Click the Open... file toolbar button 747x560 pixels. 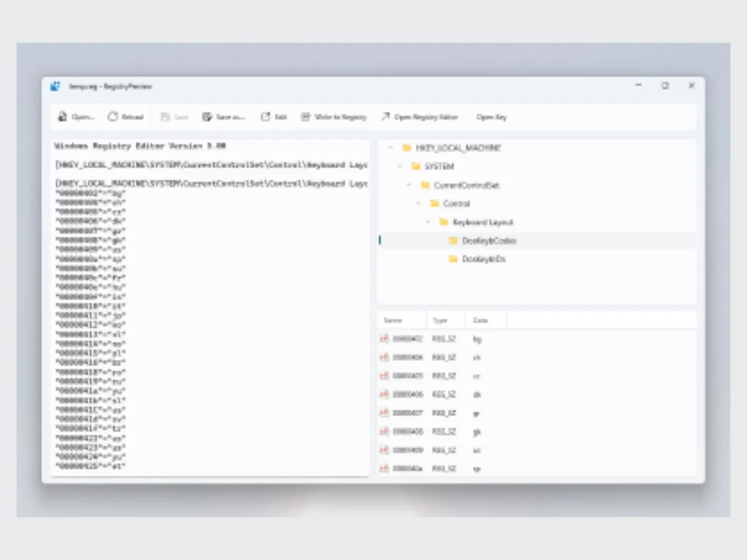click(x=76, y=117)
